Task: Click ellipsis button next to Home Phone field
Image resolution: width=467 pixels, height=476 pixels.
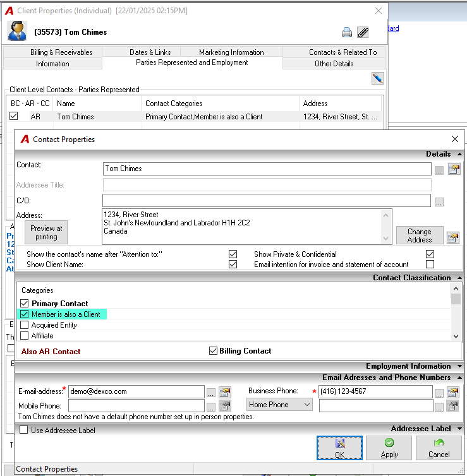Action: point(439,407)
